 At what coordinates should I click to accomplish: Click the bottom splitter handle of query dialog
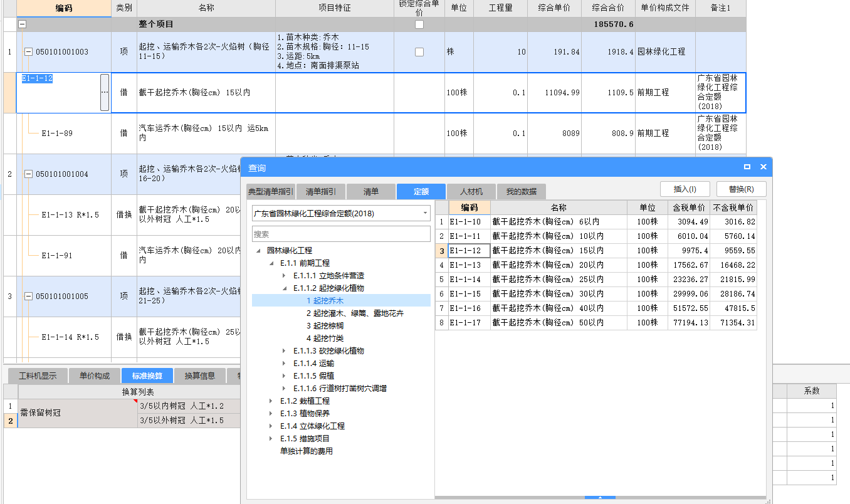[x=600, y=498]
